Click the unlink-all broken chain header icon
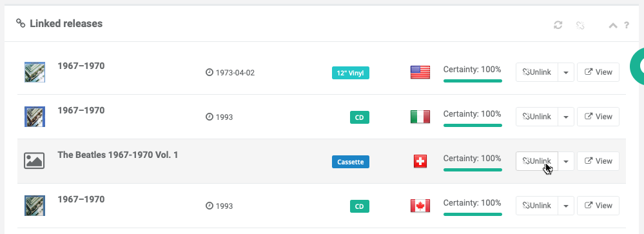Screen dimensions: 644x234 point(580,25)
